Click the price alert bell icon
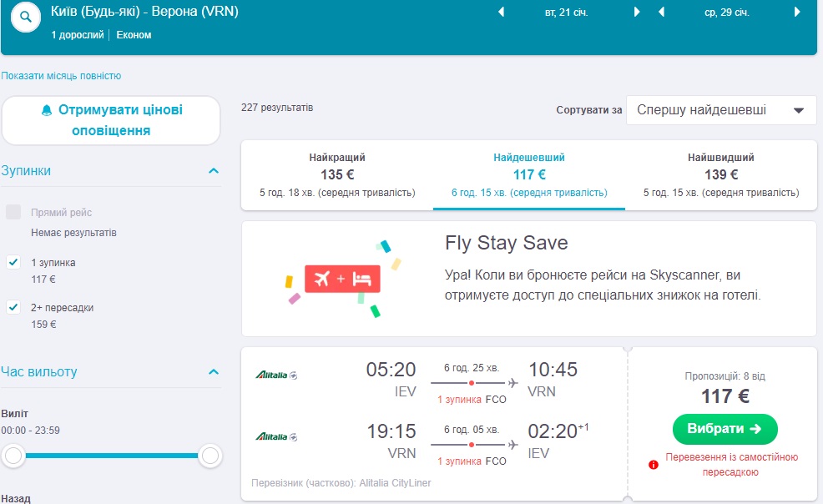 pos(47,110)
